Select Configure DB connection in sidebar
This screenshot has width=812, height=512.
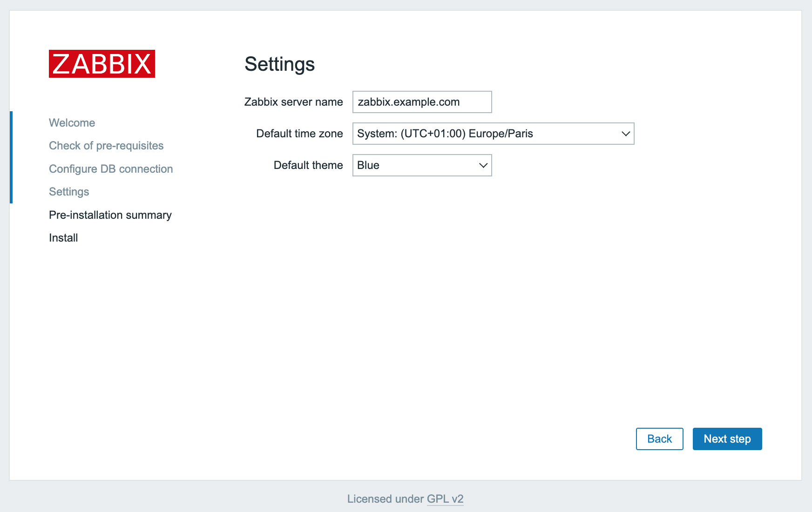pyautogui.click(x=111, y=169)
